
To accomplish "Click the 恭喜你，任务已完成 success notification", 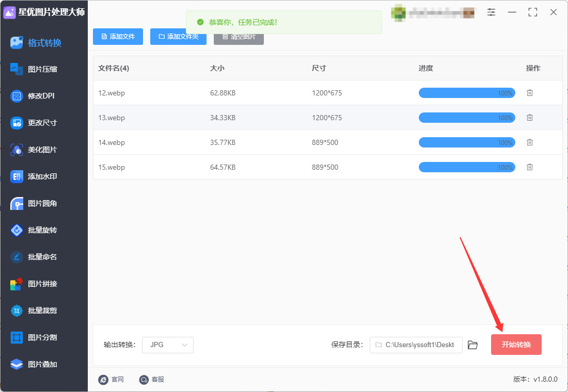I will 284,22.
